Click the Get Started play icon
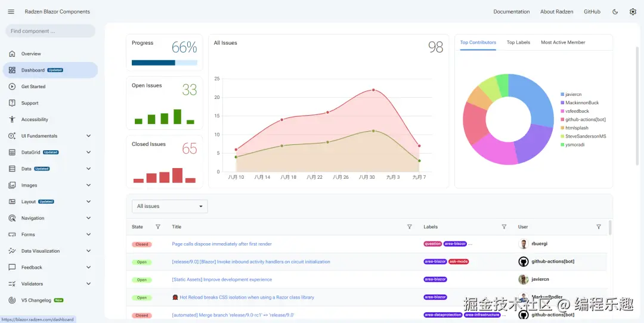The image size is (644, 323). 13,86
